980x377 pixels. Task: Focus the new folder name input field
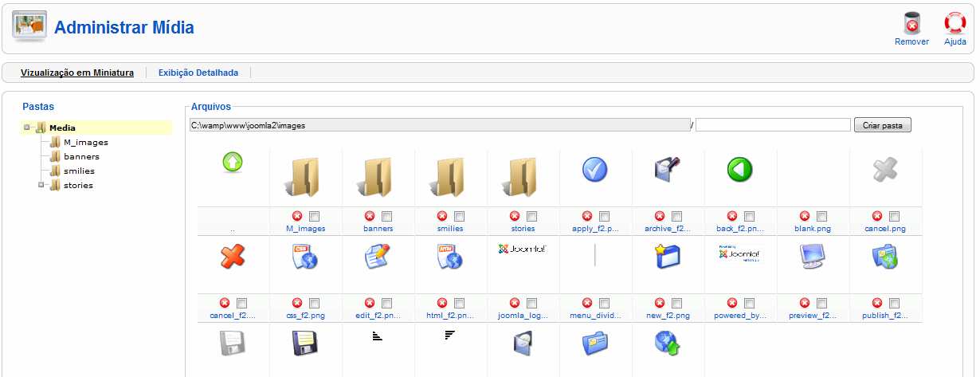(x=773, y=125)
